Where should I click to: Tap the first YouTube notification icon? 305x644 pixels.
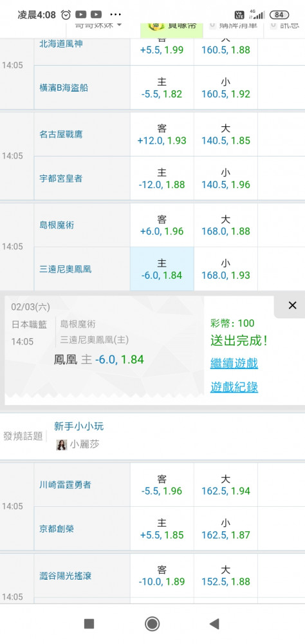coord(81,15)
